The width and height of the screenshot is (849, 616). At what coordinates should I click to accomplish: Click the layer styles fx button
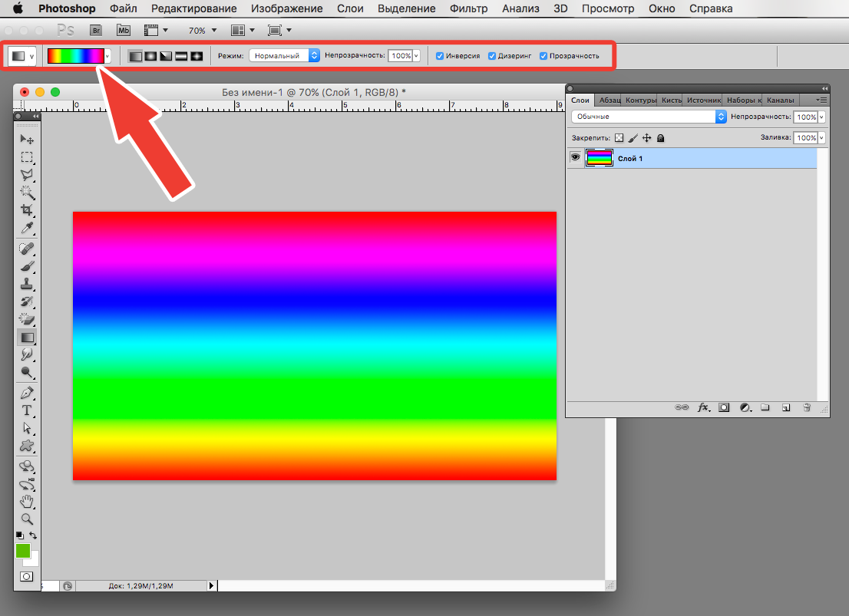(x=702, y=408)
